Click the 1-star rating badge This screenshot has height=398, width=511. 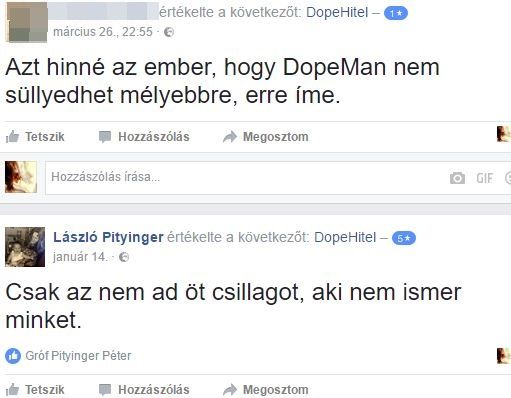[396, 13]
